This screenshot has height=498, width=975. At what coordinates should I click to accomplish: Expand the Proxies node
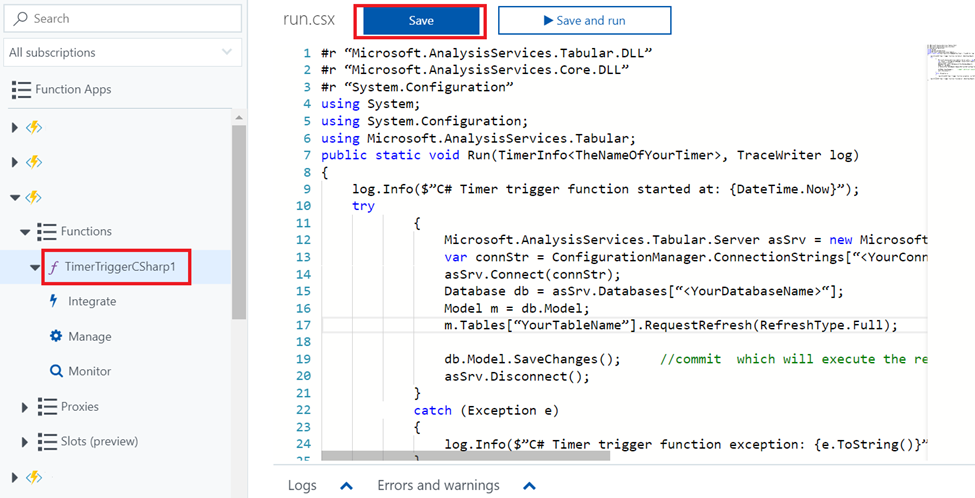[x=25, y=407]
